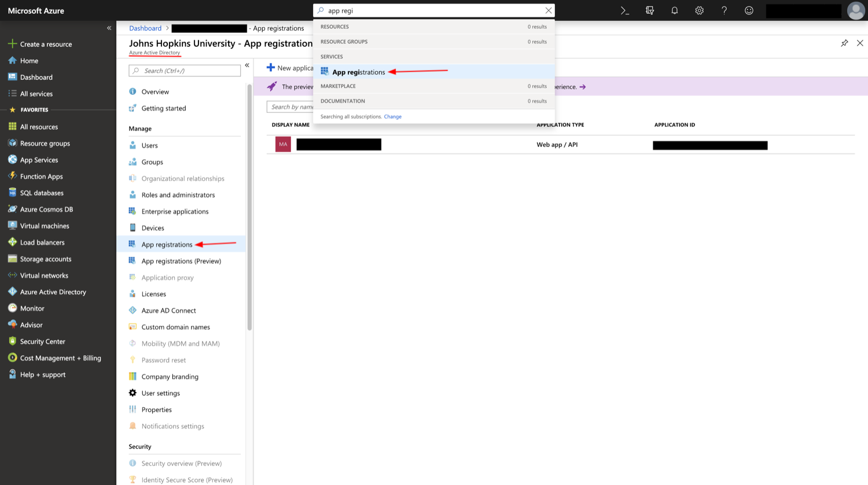Click Change subscriptions link in search dropdown

click(x=392, y=117)
